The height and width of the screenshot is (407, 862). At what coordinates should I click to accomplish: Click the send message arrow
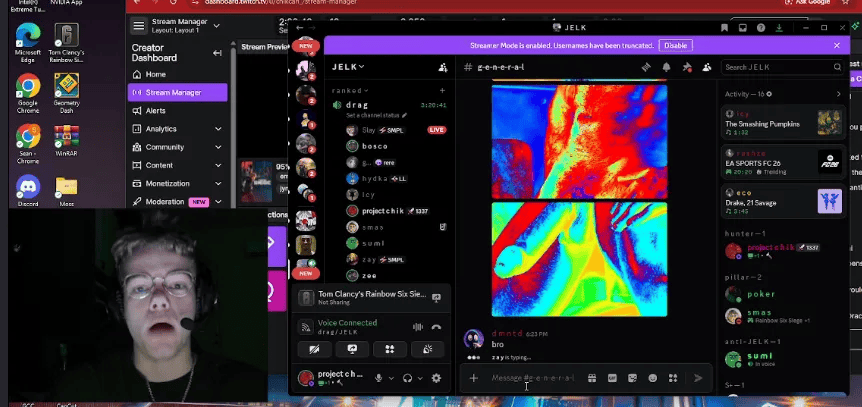[x=698, y=378]
